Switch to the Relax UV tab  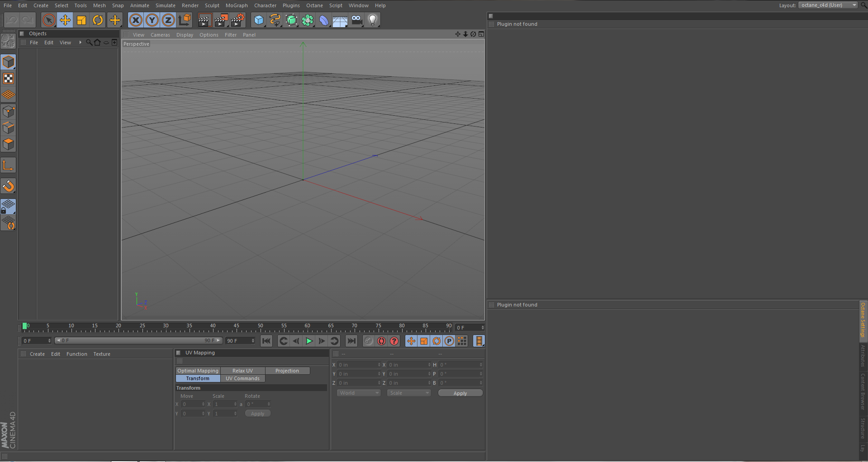[242, 371]
